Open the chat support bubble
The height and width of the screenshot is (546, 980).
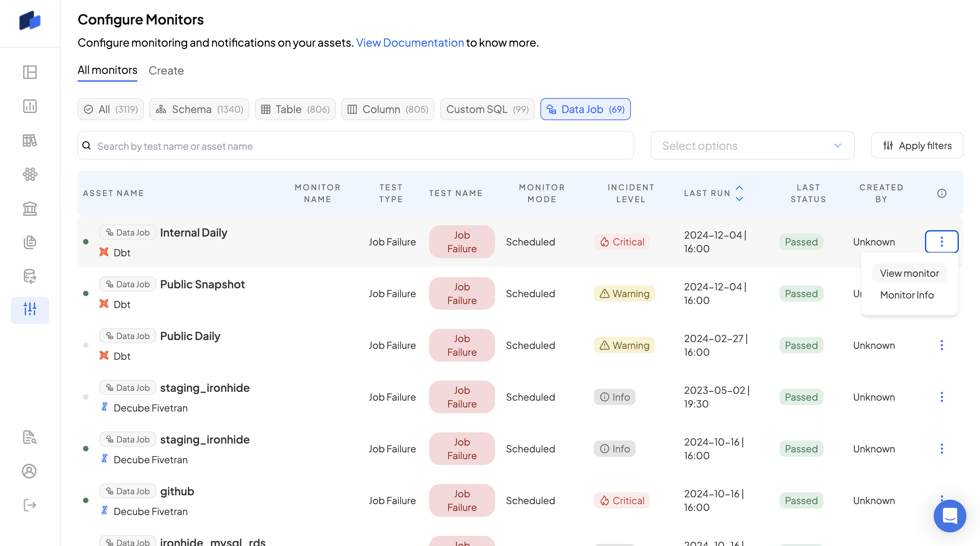[950, 516]
